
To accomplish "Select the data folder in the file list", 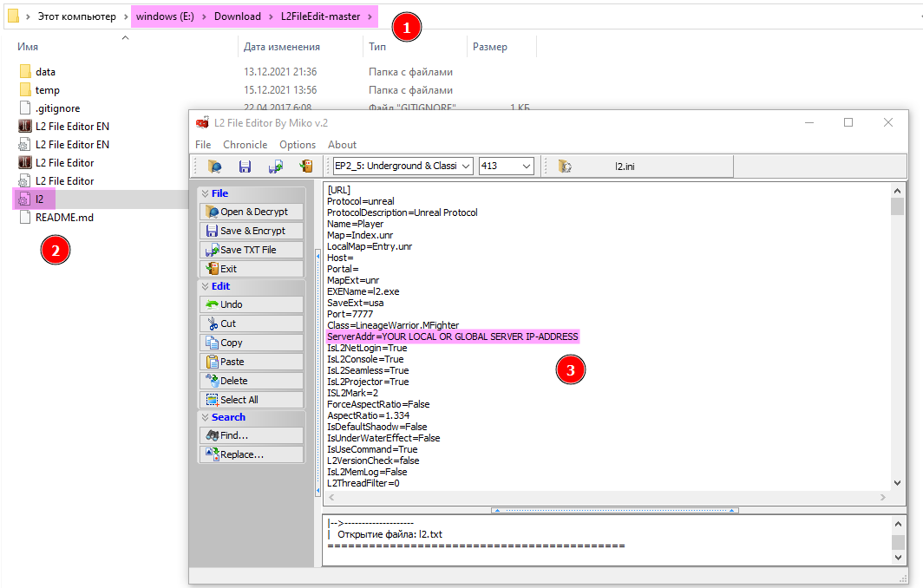I will click(x=45, y=72).
